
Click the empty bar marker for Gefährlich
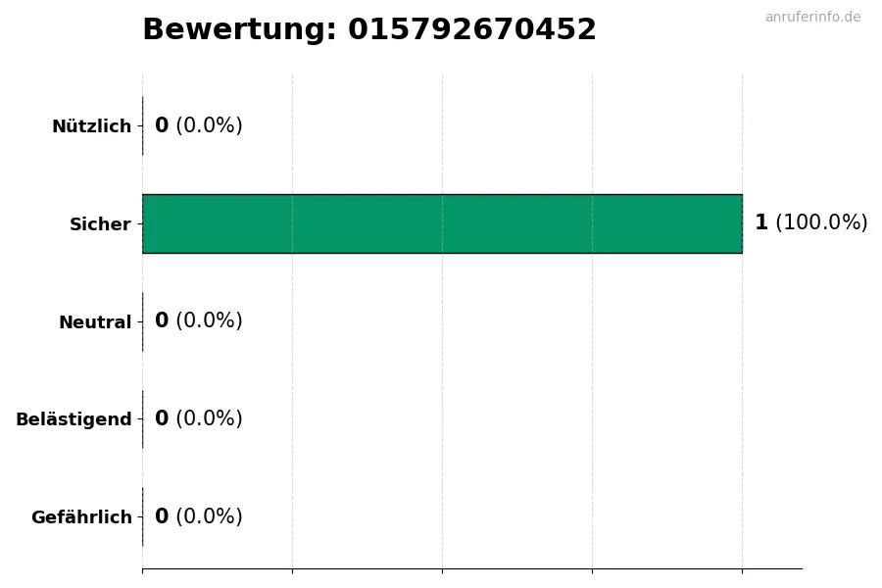click(x=143, y=516)
